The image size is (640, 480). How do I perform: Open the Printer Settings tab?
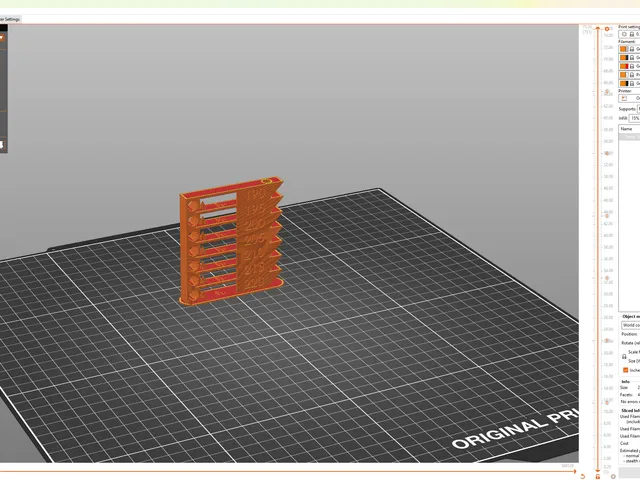click(x=10, y=19)
